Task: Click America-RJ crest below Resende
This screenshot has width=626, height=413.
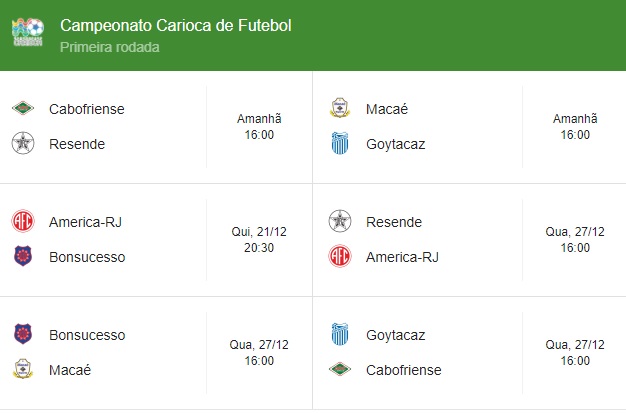Action: click(340, 256)
